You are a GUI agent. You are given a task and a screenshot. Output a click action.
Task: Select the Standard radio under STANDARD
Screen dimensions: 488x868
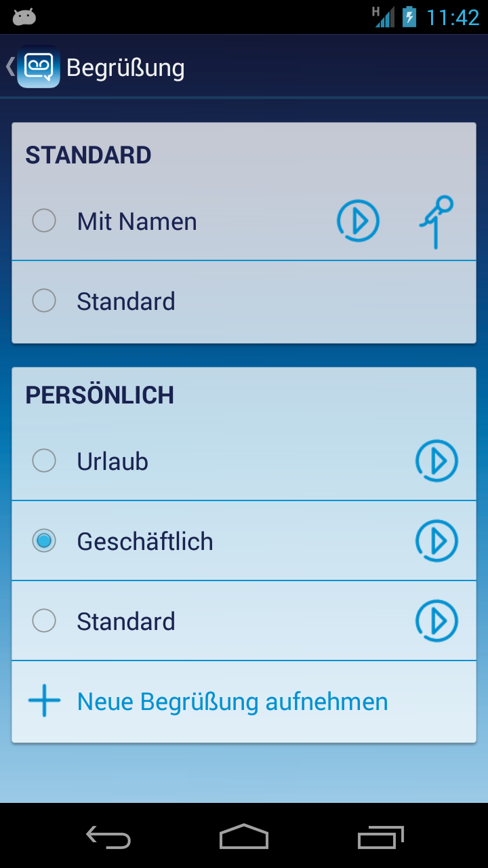(44, 301)
